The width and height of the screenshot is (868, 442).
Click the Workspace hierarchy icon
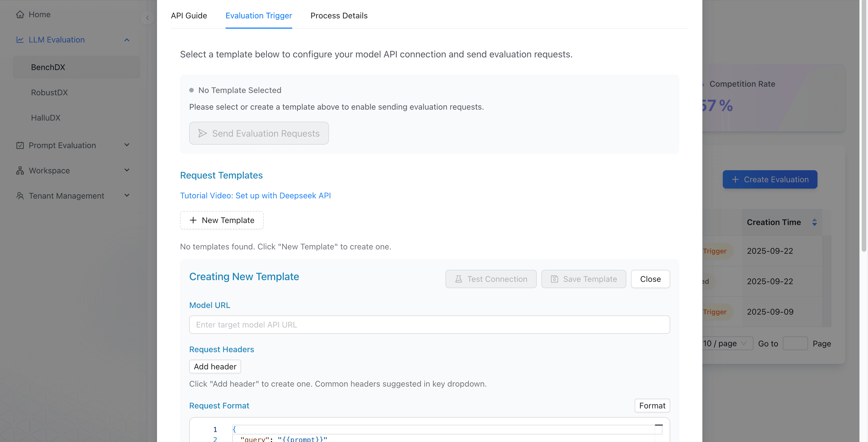tap(20, 170)
